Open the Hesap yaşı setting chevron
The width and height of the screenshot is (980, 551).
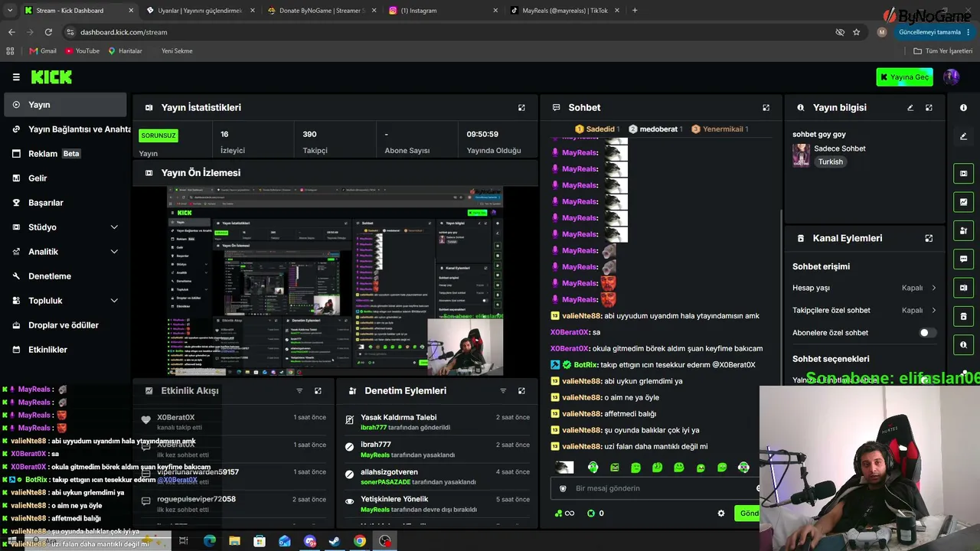933,288
